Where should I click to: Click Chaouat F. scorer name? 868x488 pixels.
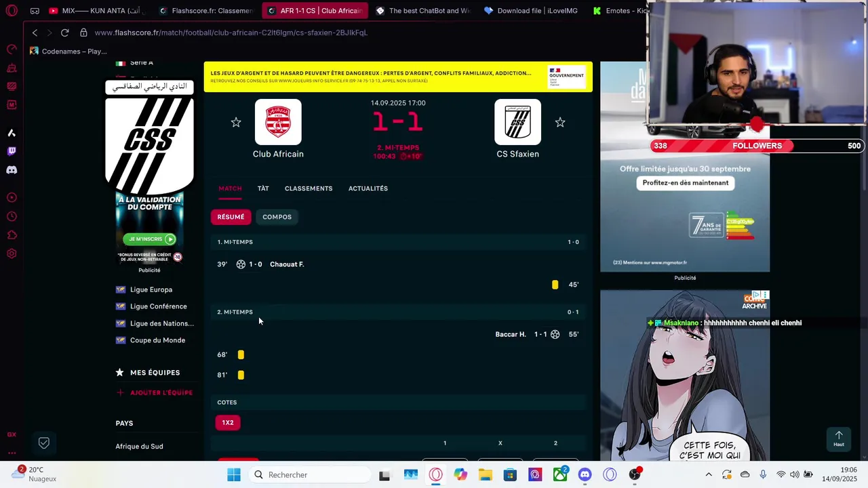(x=287, y=264)
